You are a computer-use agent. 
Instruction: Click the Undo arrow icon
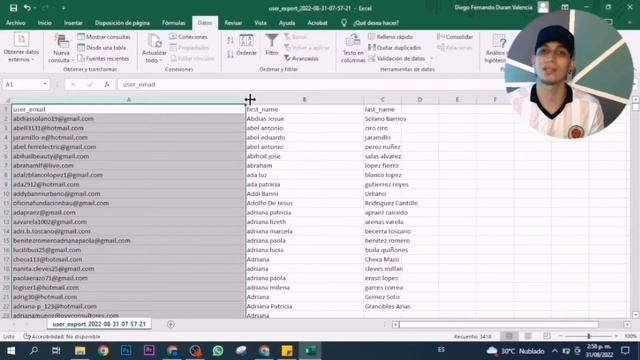[27, 8]
